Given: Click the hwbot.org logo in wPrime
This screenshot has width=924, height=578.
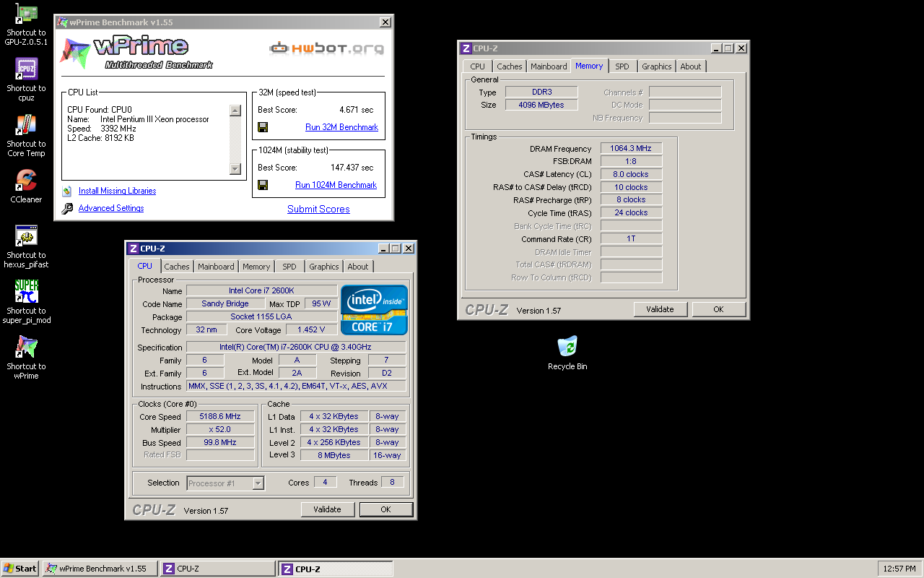Looking at the screenshot, I should tap(326, 49).
